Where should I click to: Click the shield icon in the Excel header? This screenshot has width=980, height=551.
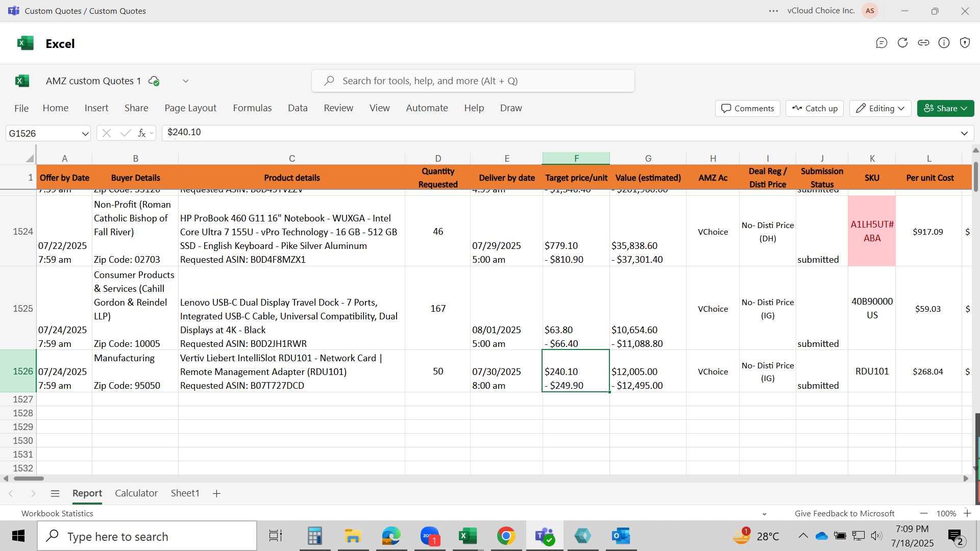pyautogui.click(x=965, y=43)
